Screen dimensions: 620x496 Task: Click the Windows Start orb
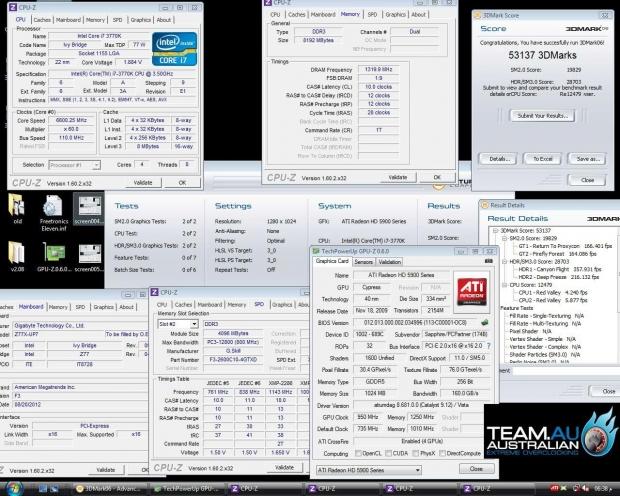tap(13, 488)
